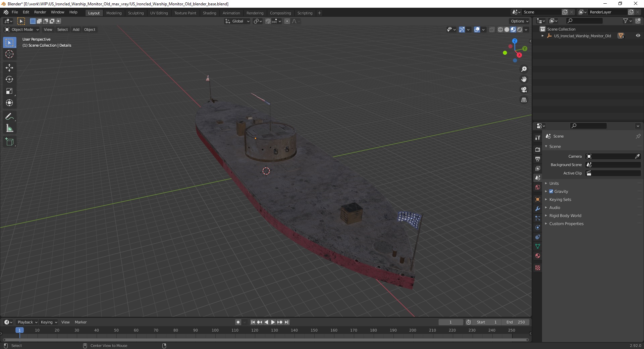The height and width of the screenshot is (349, 644).
Task: Pin the Scene properties panel
Action: (x=638, y=136)
